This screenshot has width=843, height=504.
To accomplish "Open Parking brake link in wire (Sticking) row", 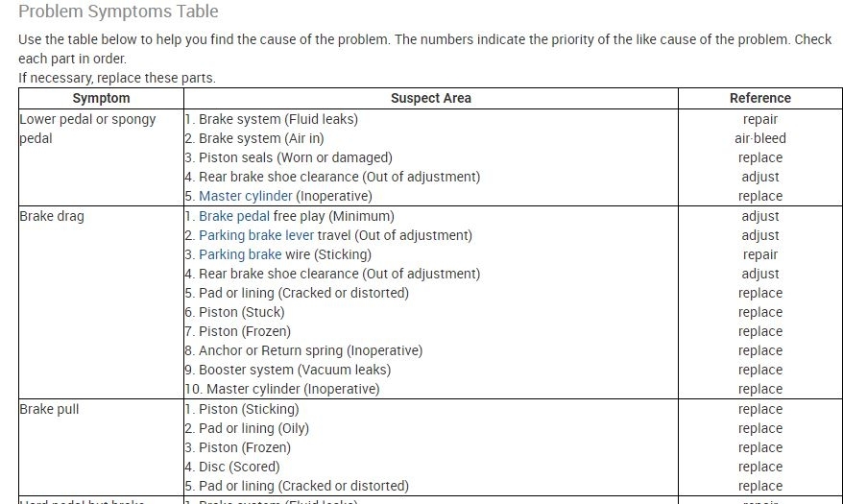I will pyautogui.click(x=240, y=254).
